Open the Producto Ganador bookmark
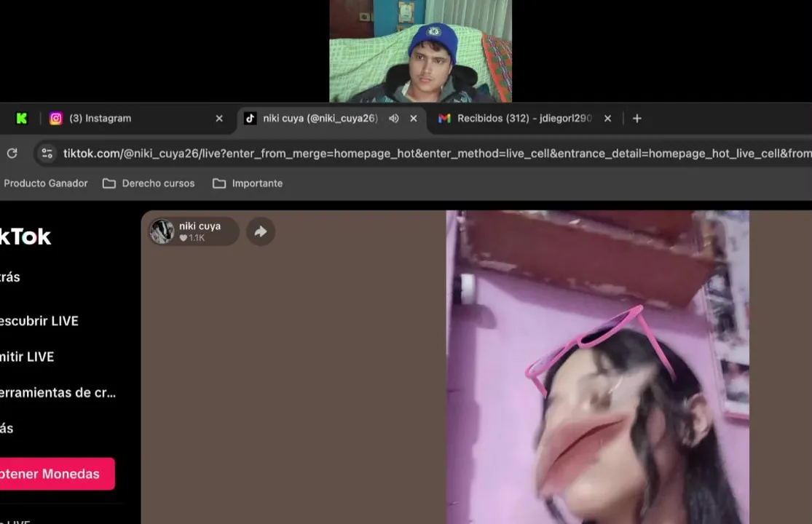 pos(46,183)
